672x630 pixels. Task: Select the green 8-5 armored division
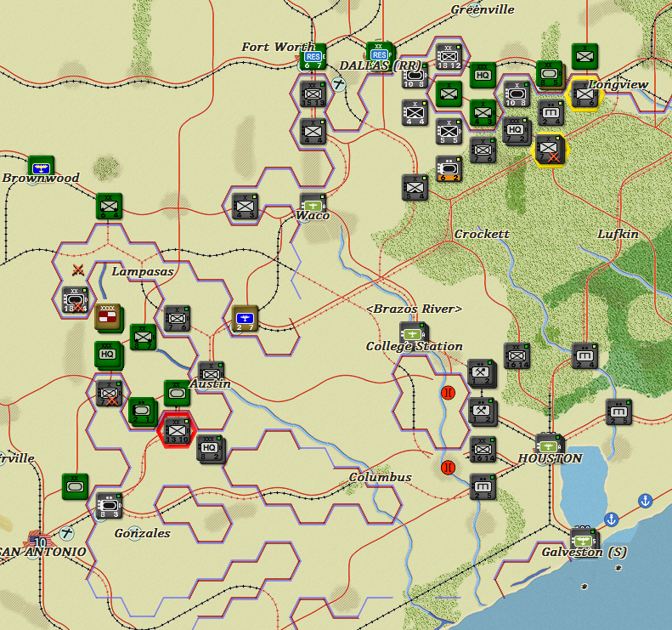549,74
